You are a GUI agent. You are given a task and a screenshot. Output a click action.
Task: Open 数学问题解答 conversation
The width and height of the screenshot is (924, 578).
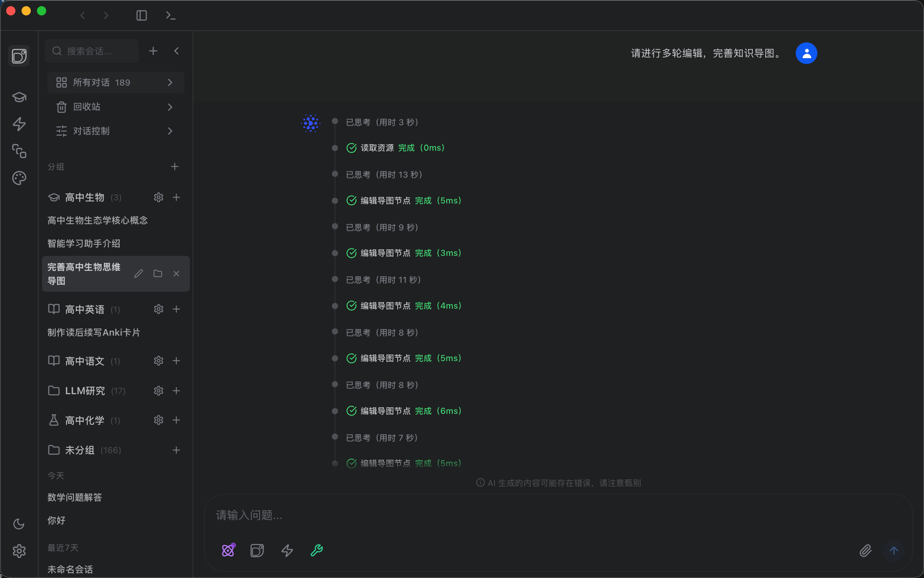click(x=75, y=497)
